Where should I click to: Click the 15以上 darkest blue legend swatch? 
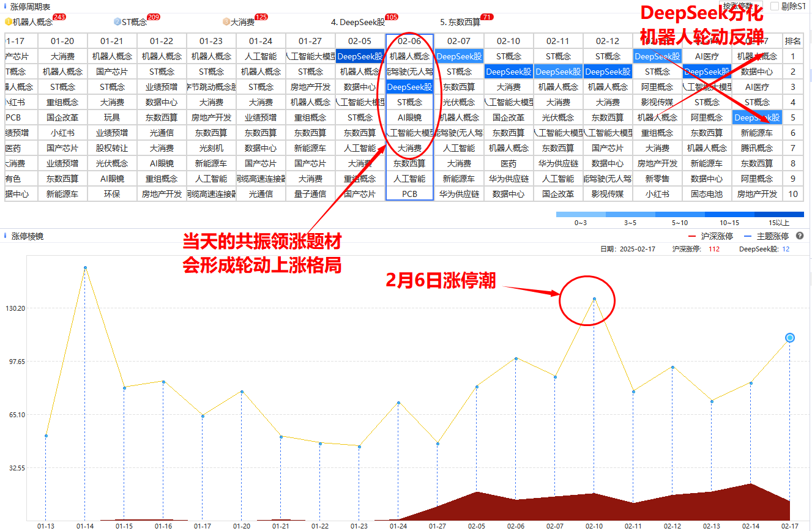pyautogui.click(x=779, y=215)
